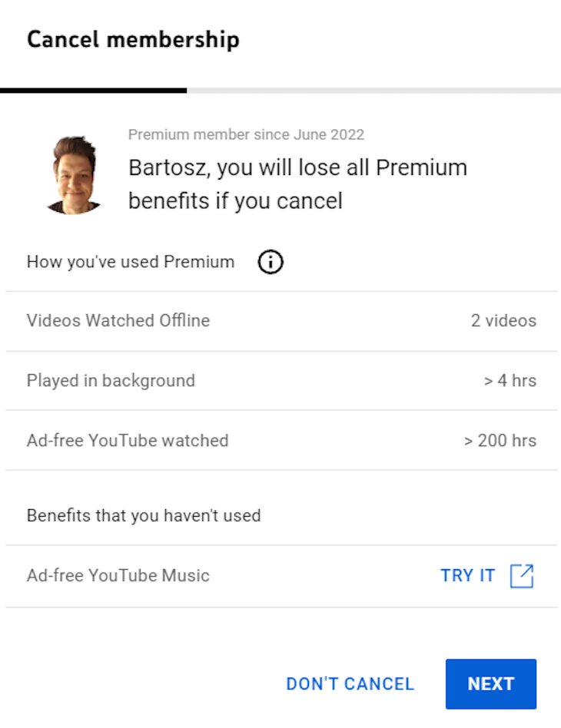Click the '2 videos' value

tap(503, 320)
